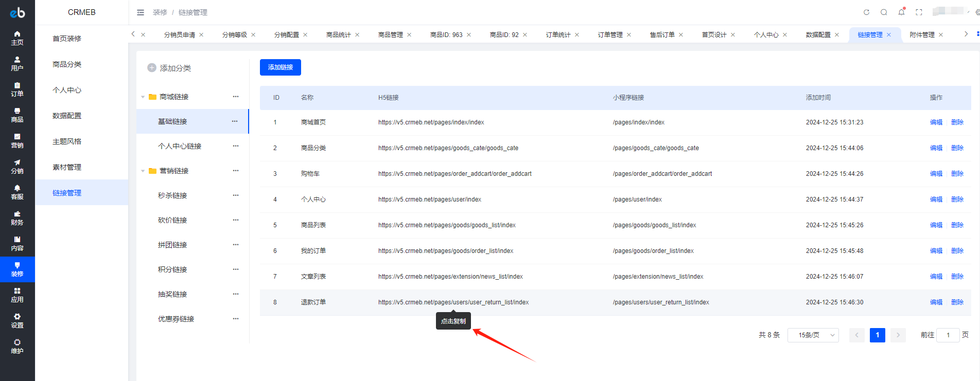980x381 pixels.
Task: Open the 营销 marketing sidebar icon
Action: (17, 141)
